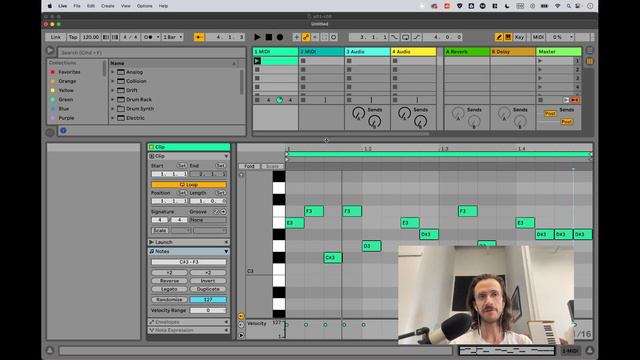Open the 1 Bar quantization dropdown
This screenshot has width=640, height=360.
tap(173, 37)
